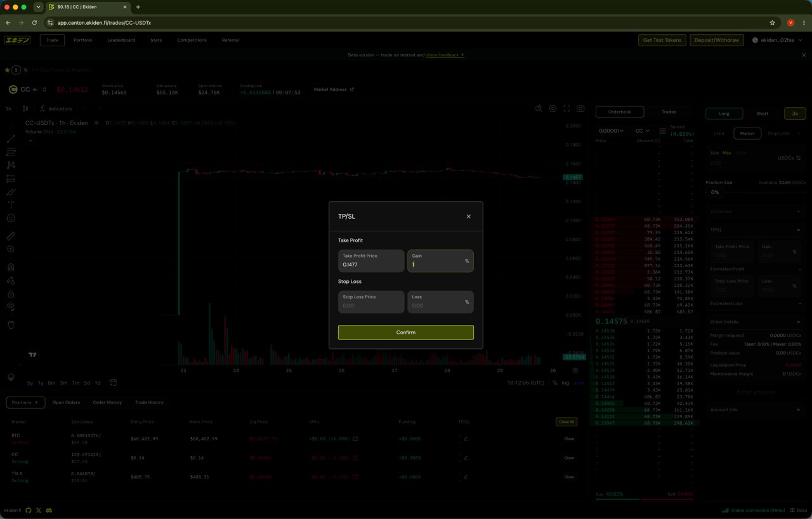Toggle percent scale on chart
Image resolution: width=812 pixels, height=519 pixels.
point(554,383)
